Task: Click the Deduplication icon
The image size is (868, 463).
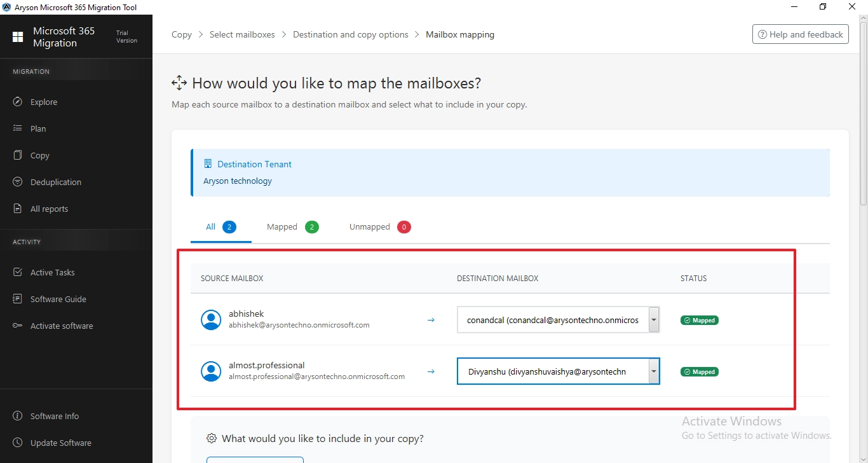Action: pos(18,182)
